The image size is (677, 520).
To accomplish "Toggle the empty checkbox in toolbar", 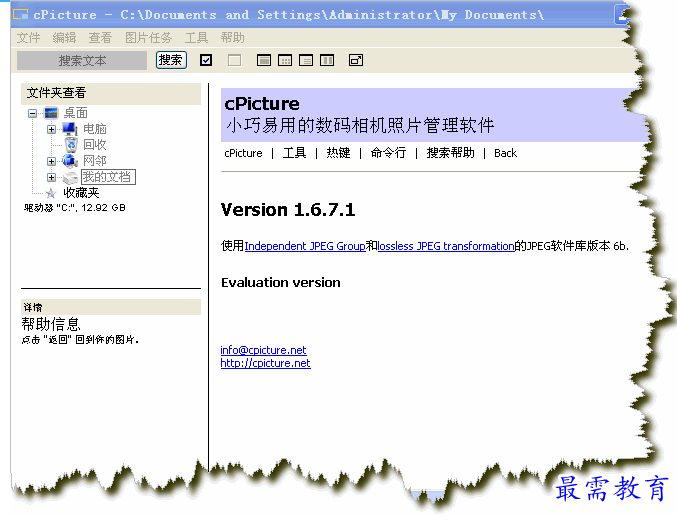I will (x=234, y=60).
